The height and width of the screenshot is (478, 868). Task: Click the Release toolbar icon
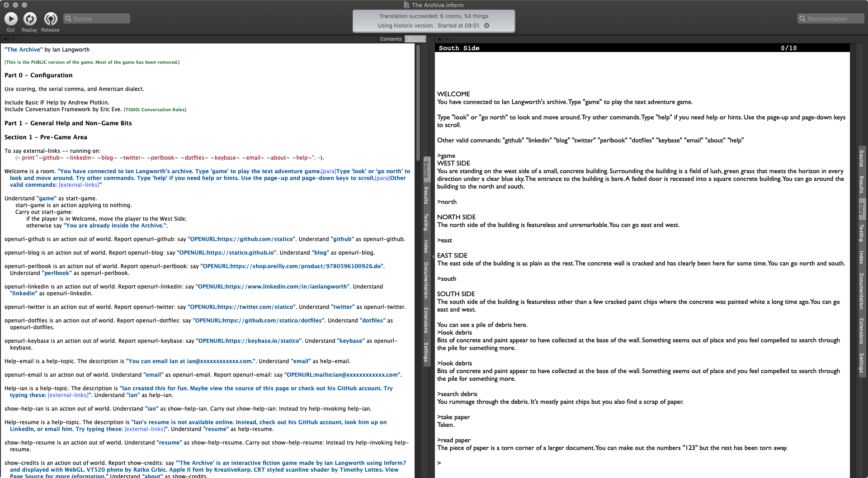51,19
